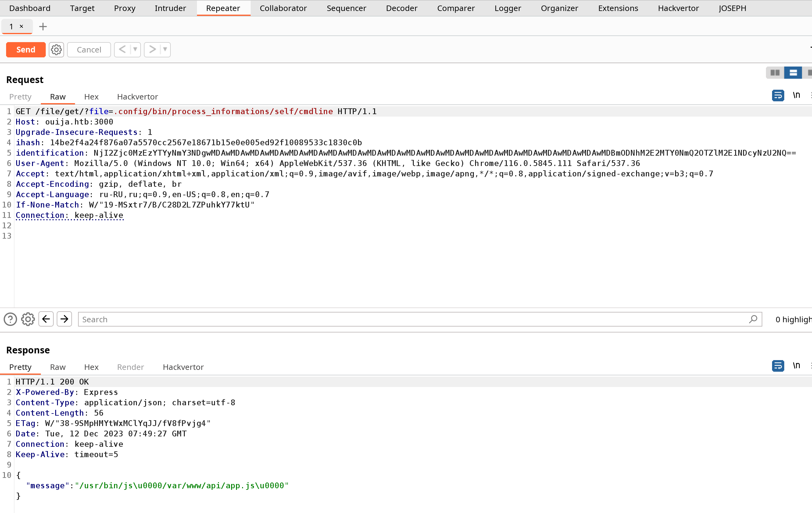The width and height of the screenshot is (812, 513).
Task: Switch to top-bottom layout view
Action: click(793, 73)
